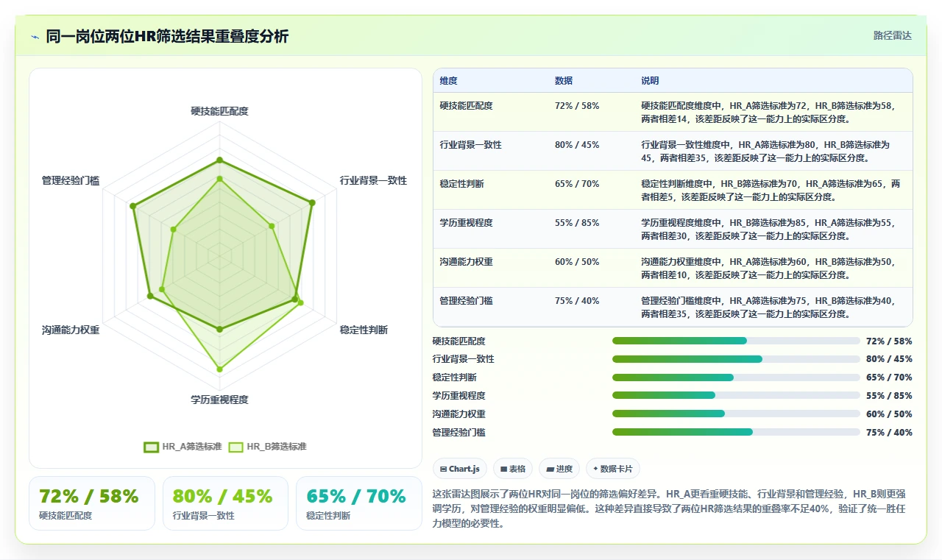Click the 数据 column header
942x560 pixels.
564,81
